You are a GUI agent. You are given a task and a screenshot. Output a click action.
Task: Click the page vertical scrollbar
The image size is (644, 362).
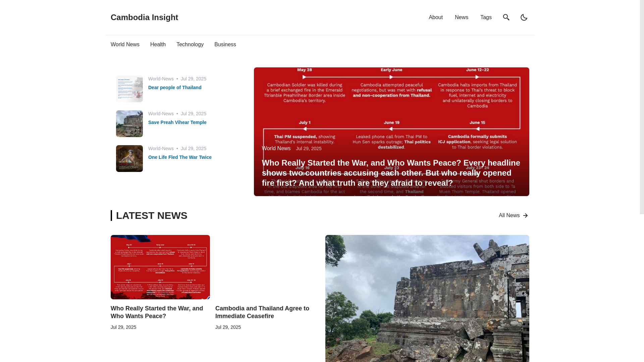coord(642,107)
